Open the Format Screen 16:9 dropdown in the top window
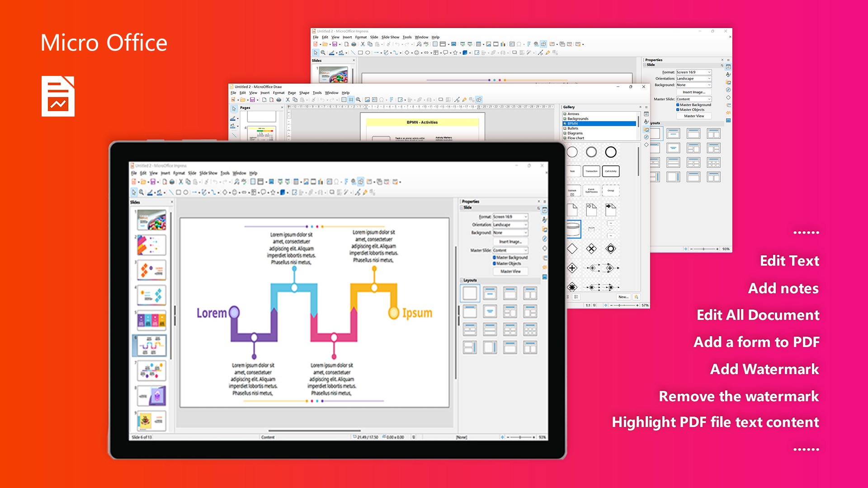868x488 pixels. pos(693,72)
